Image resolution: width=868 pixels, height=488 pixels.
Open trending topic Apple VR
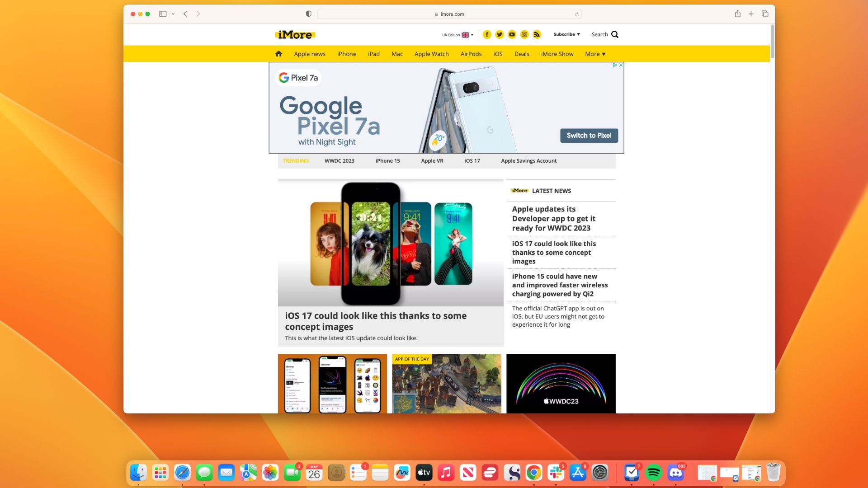[x=432, y=161]
